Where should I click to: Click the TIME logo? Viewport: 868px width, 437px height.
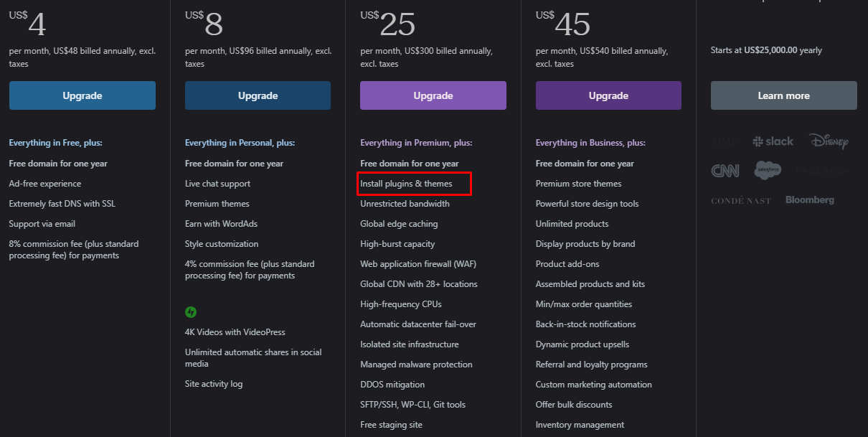pyautogui.click(x=725, y=141)
